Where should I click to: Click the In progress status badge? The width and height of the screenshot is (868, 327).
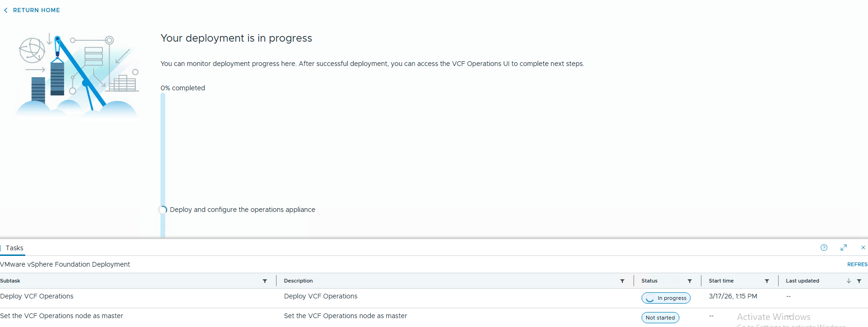pos(666,298)
